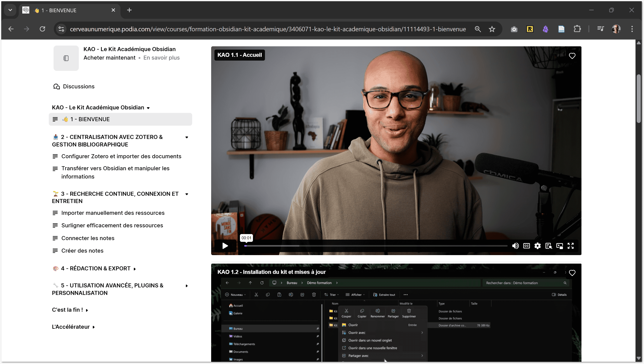Open the KAO 1.2 Installation video thumbnail
The width and height of the screenshot is (644, 364).
tap(396, 313)
